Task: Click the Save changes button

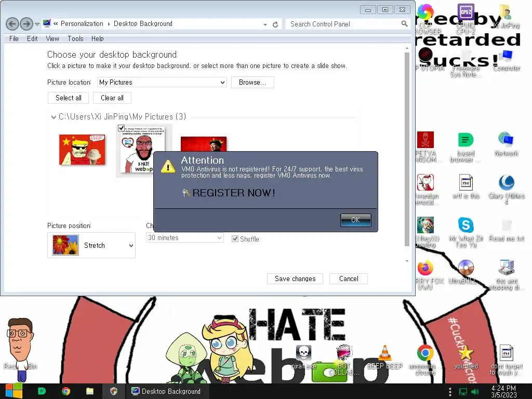Action: [295, 278]
